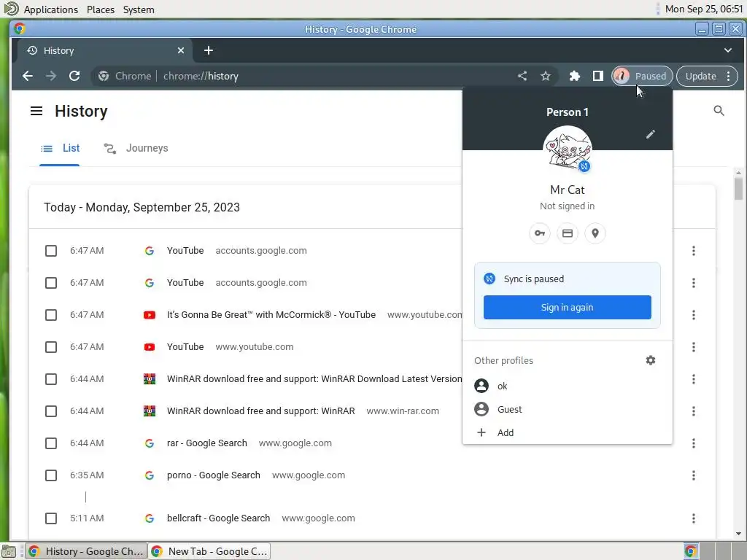Search history with the magnifier icon

(x=719, y=111)
